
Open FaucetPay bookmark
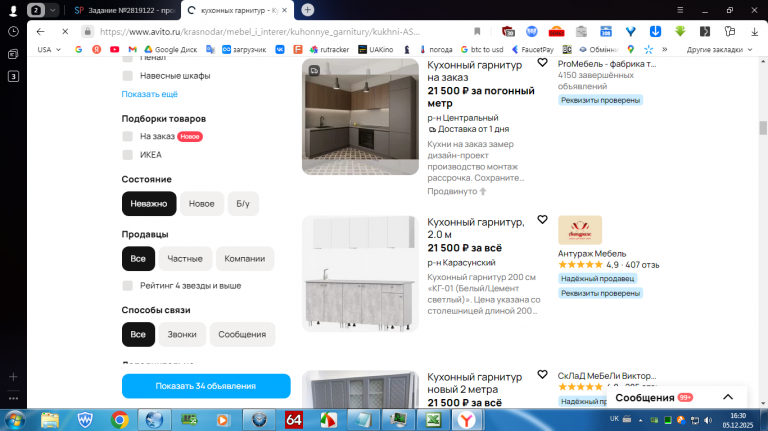[532, 49]
